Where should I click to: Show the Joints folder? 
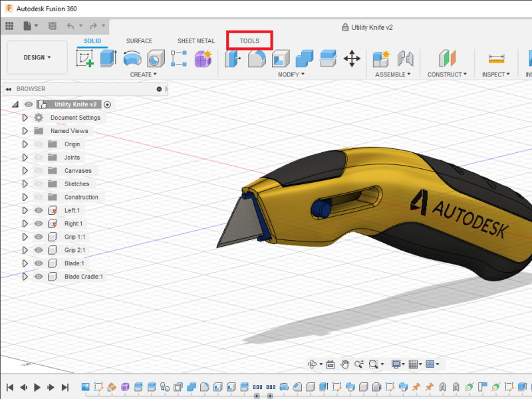[39, 158]
